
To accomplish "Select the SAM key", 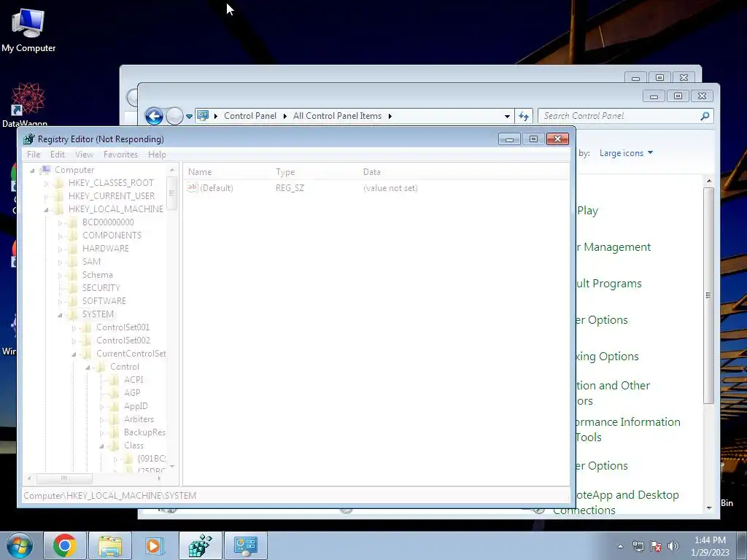I will tap(91, 262).
